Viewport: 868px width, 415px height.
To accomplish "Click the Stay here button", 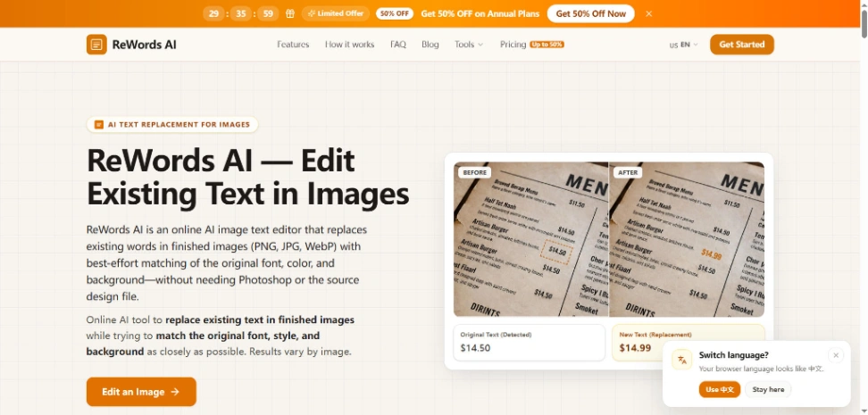I will click(x=768, y=389).
